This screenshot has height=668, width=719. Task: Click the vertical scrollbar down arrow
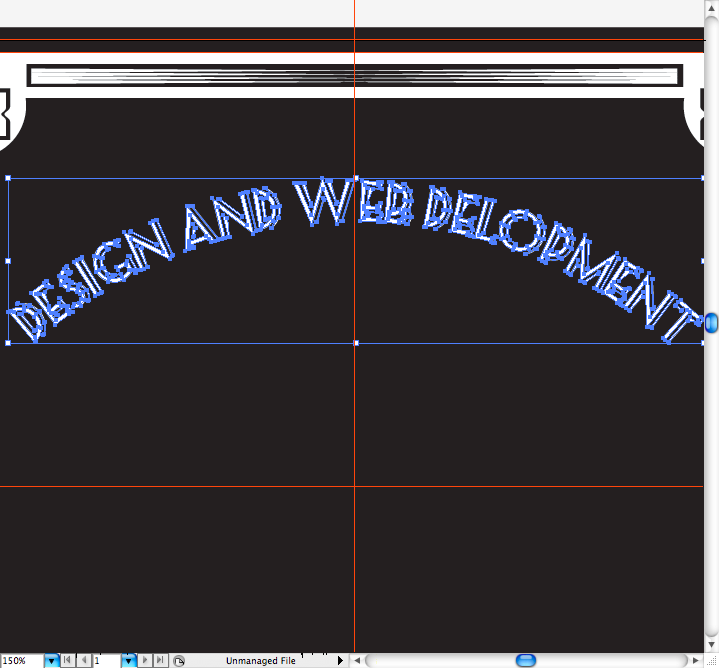pos(711,645)
